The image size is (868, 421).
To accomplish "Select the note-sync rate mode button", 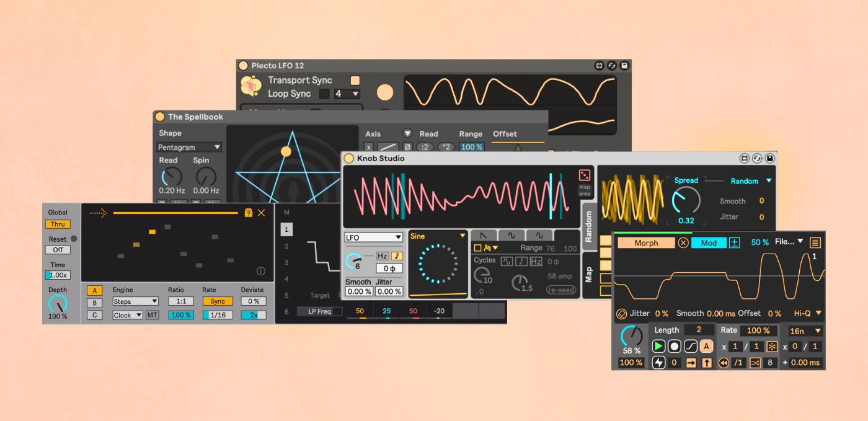I will click(x=397, y=256).
